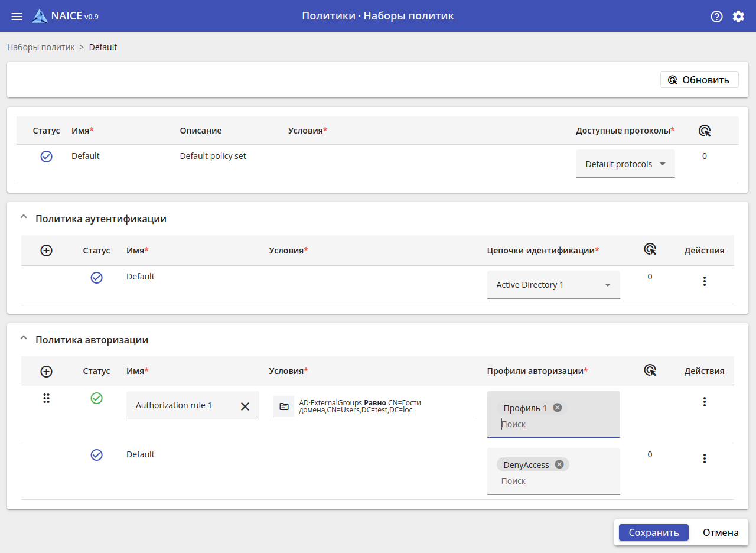Open the hamburger navigation menu
Viewport: 756px width, 553px height.
[17, 17]
